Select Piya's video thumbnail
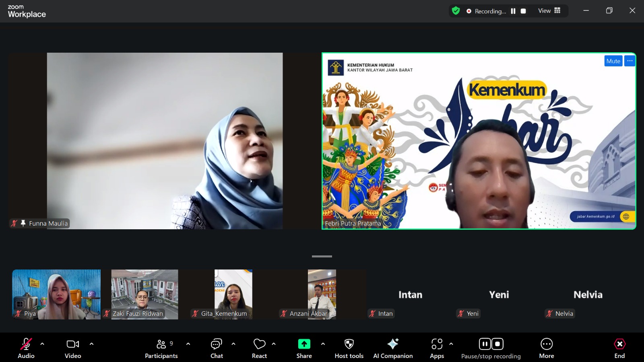This screenshot has height=362, width=644. point(56,294)
